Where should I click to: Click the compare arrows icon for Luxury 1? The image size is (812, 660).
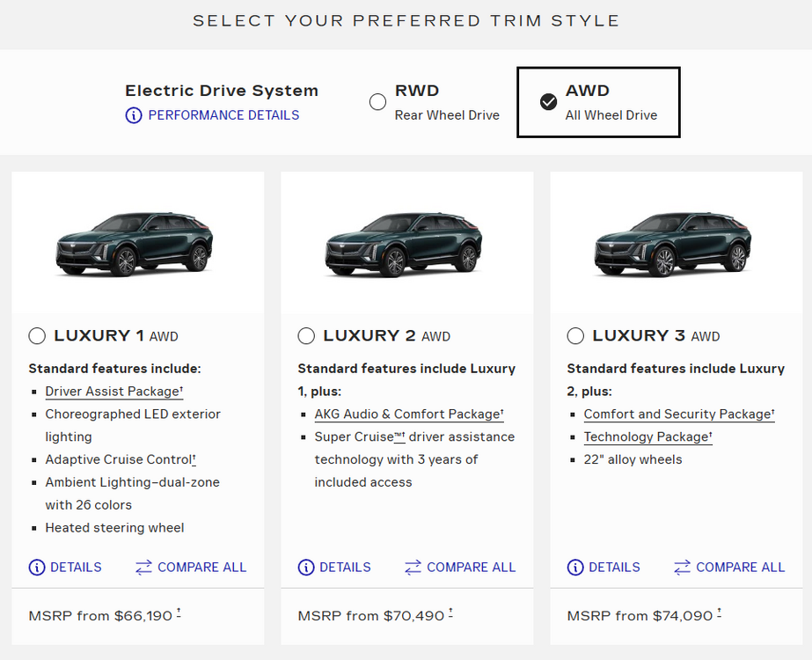[x=143, y=568]
